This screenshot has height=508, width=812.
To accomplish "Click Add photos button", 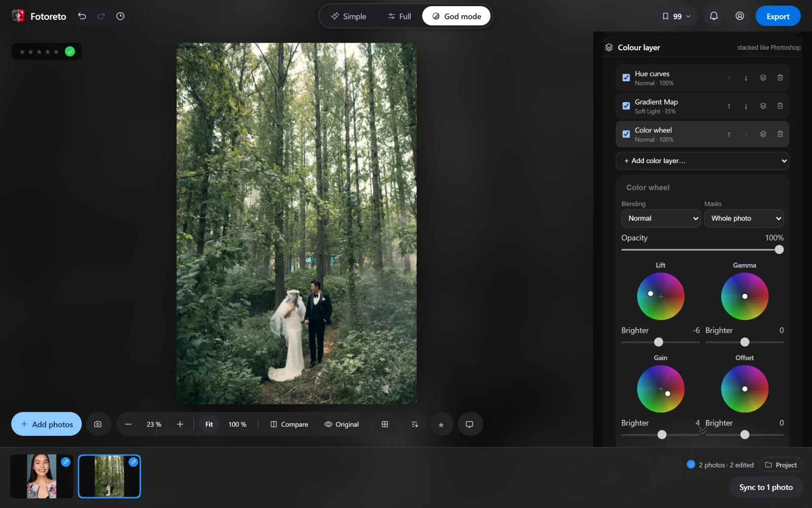I will click(47, 424).
